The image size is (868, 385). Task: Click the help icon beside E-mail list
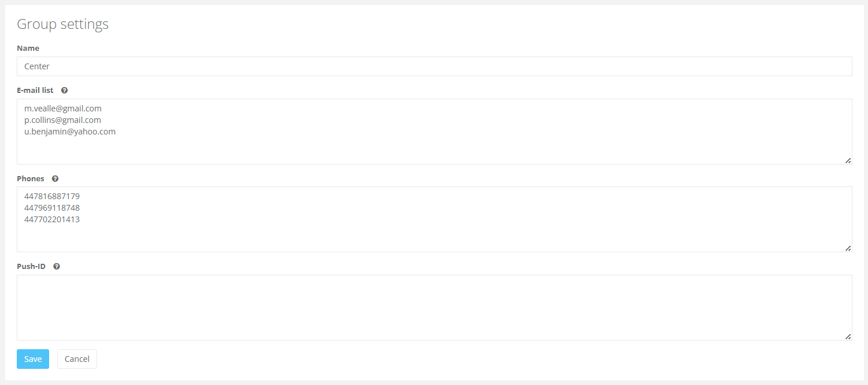[64, 91]
